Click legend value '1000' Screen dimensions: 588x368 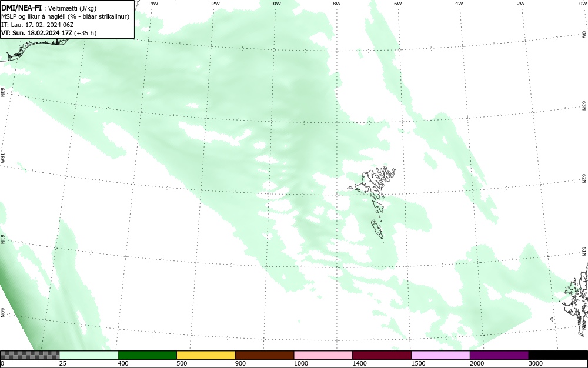300,363
